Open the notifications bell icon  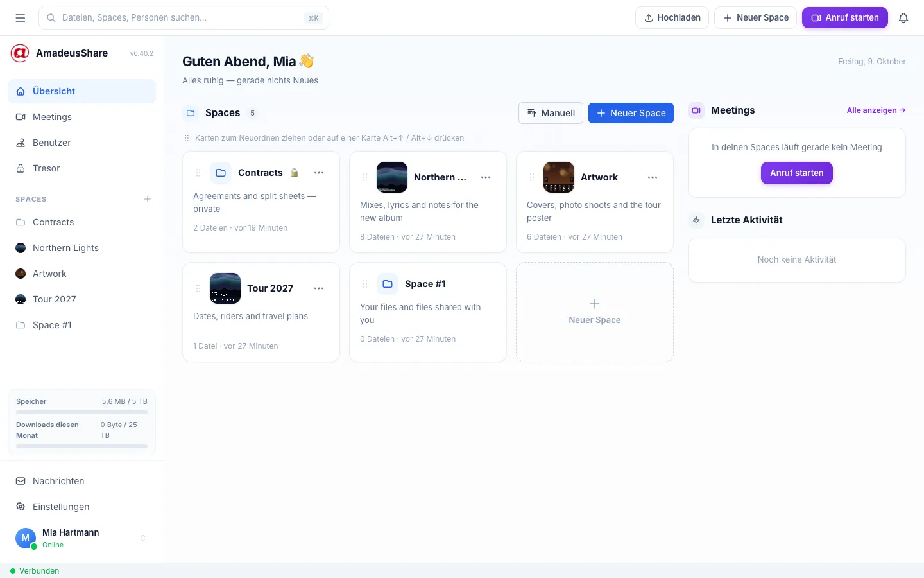[x=903, y=18]
